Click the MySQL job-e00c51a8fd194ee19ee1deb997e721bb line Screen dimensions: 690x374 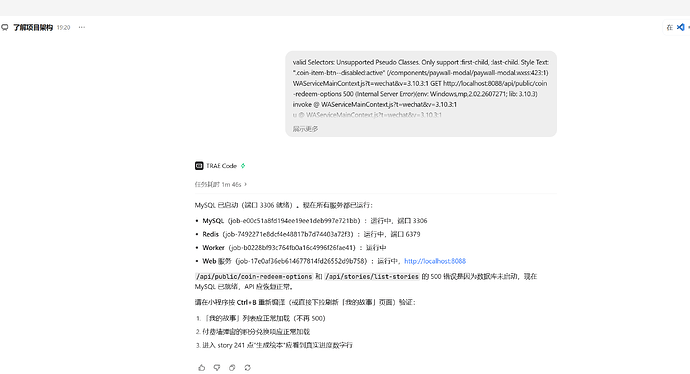point(315,220)
